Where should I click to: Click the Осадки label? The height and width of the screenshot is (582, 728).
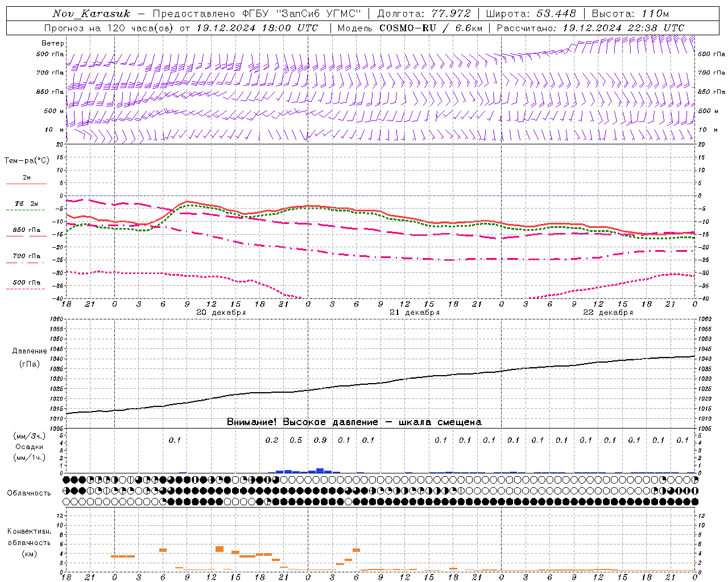pyautogui.click(x=30, y=447)
